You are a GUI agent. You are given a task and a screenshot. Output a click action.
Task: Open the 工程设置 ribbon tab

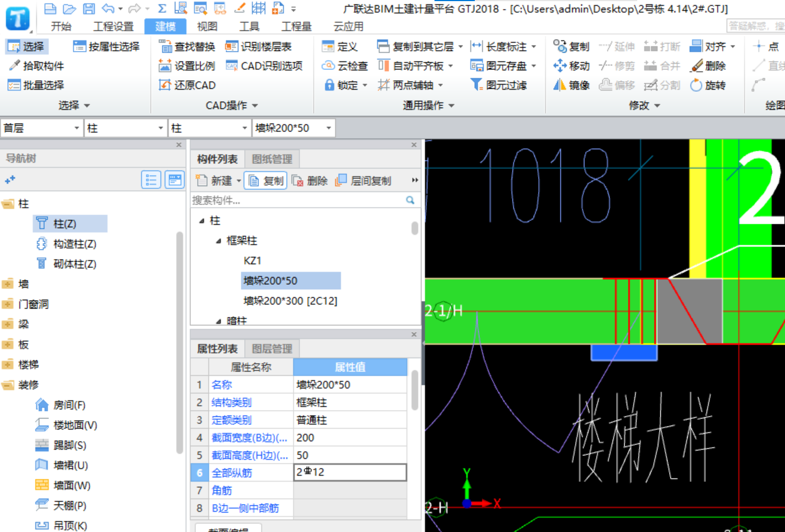coord(113,26)
